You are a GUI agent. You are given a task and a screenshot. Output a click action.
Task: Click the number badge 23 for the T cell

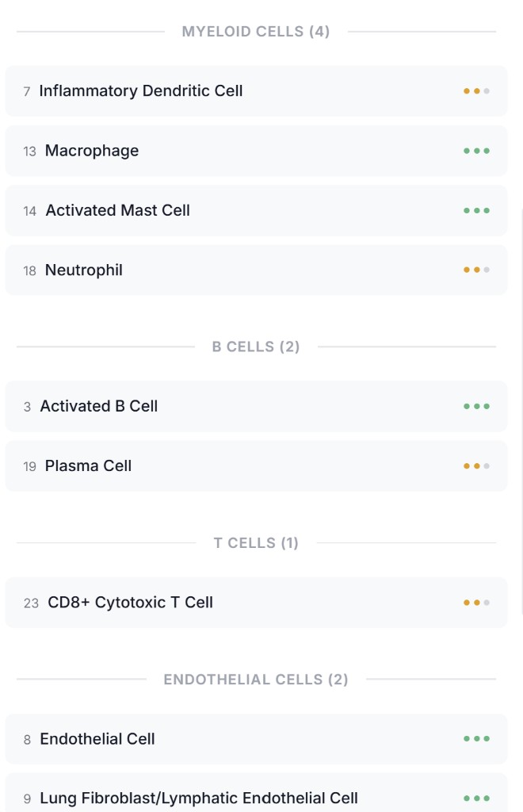[29, 602]
